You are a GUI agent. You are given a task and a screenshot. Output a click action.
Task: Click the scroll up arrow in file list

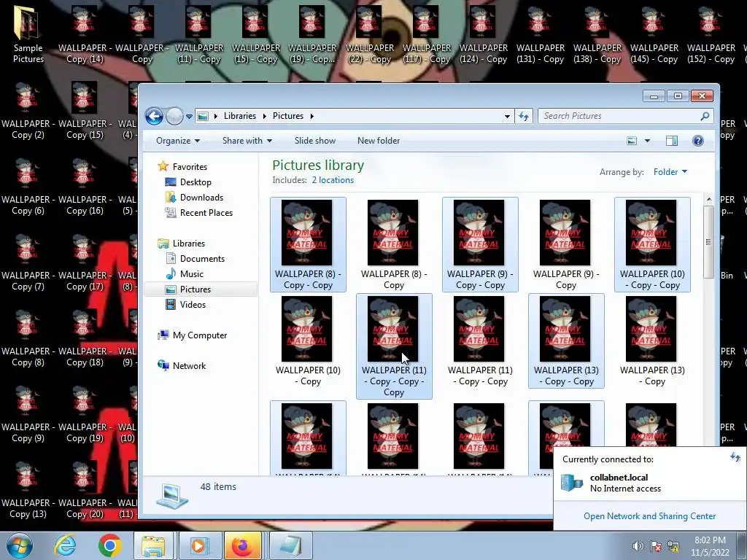(708, 199)
